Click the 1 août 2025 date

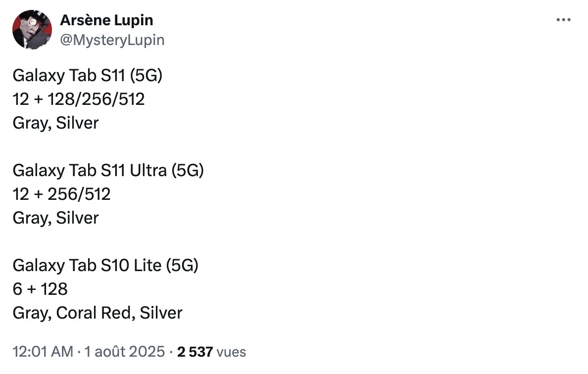(x=125, y=352)
